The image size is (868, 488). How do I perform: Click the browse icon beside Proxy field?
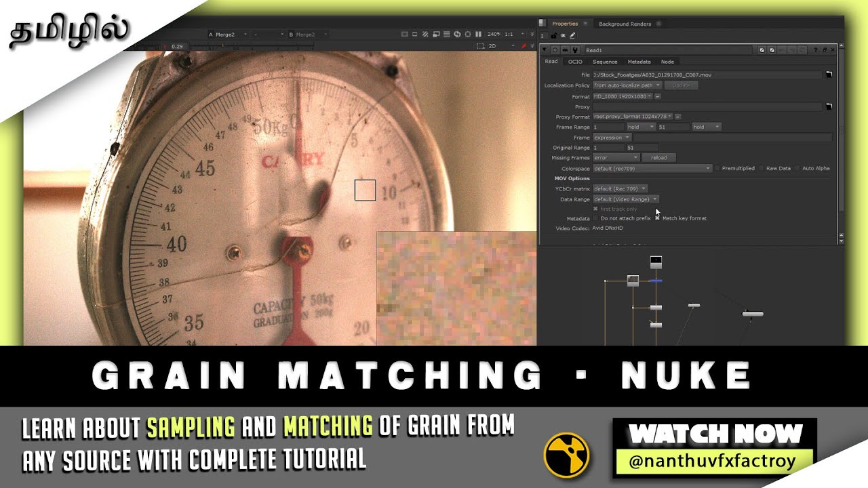point(829,107)
